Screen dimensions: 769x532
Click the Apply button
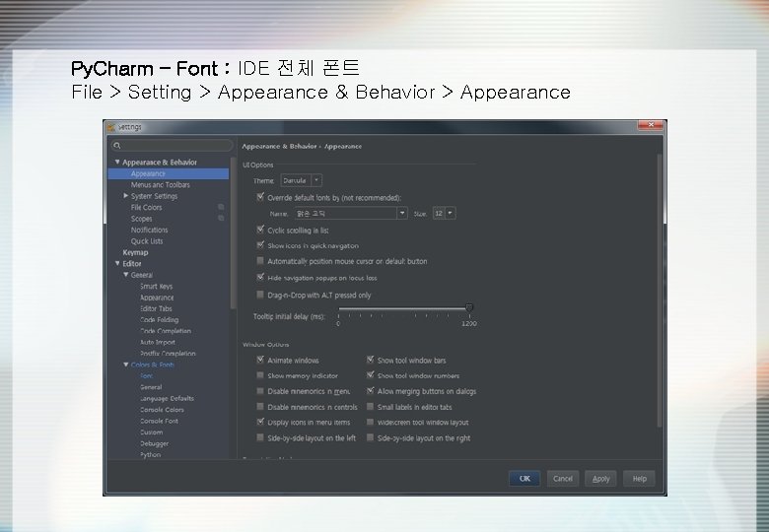coord(600,479)
